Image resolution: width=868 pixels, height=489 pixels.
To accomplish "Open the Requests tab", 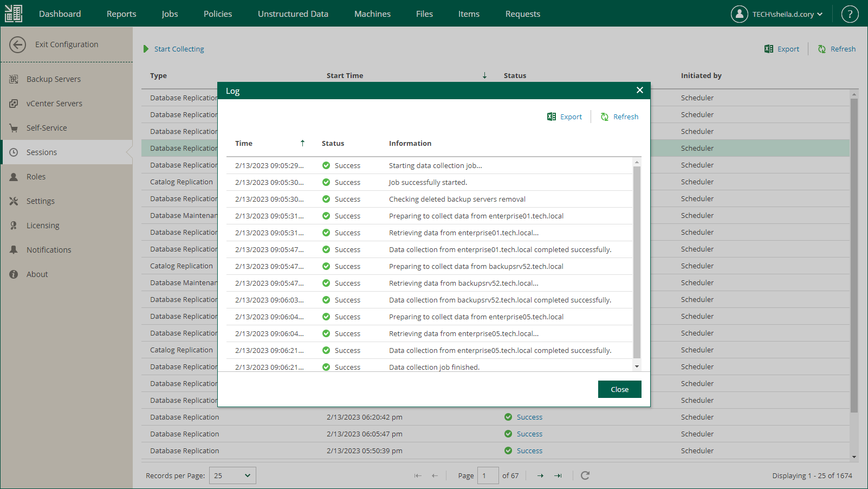I will (x=523, y=14).
